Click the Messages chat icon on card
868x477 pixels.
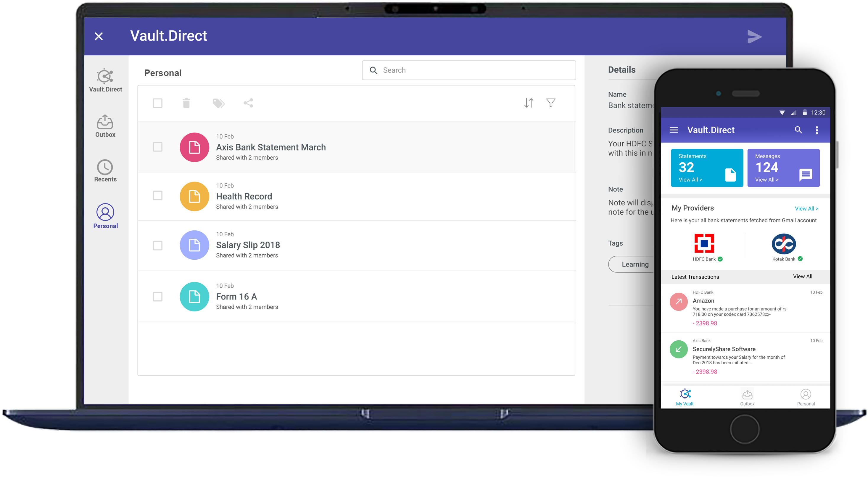click(x=805, y=175)
